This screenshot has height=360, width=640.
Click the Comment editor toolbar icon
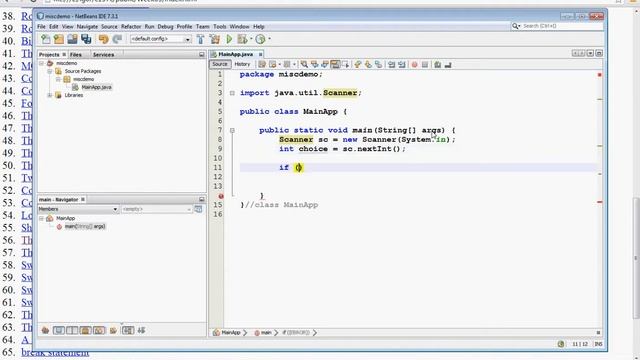(x=438, y=64)
